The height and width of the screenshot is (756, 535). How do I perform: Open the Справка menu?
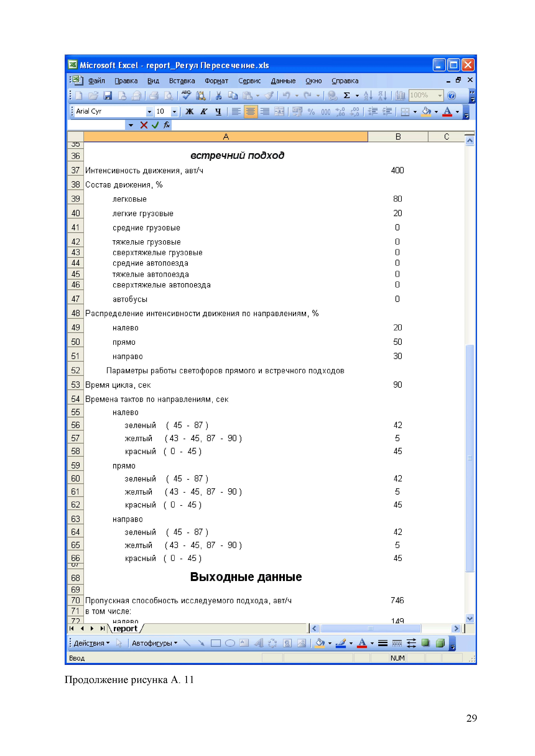tap(345, 81)
